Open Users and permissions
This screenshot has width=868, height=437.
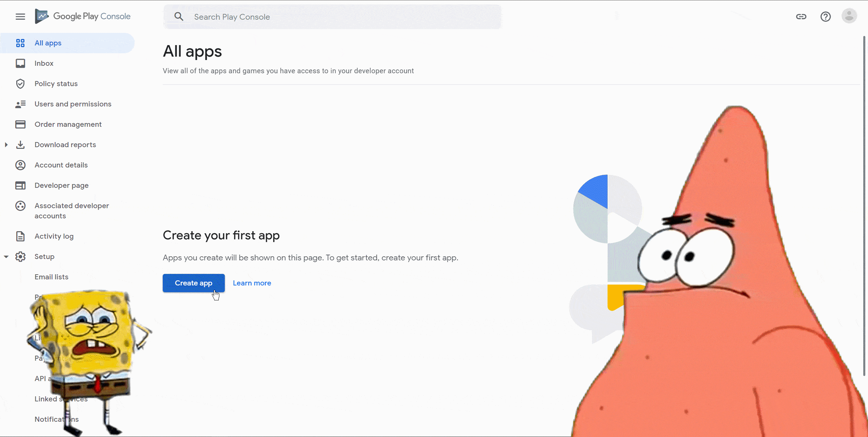tap(73, 104)
